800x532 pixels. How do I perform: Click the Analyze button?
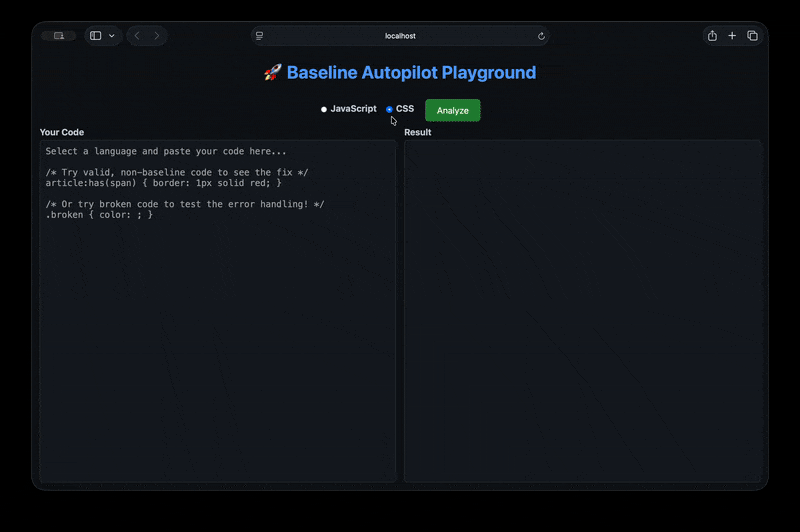coord(452,110)
